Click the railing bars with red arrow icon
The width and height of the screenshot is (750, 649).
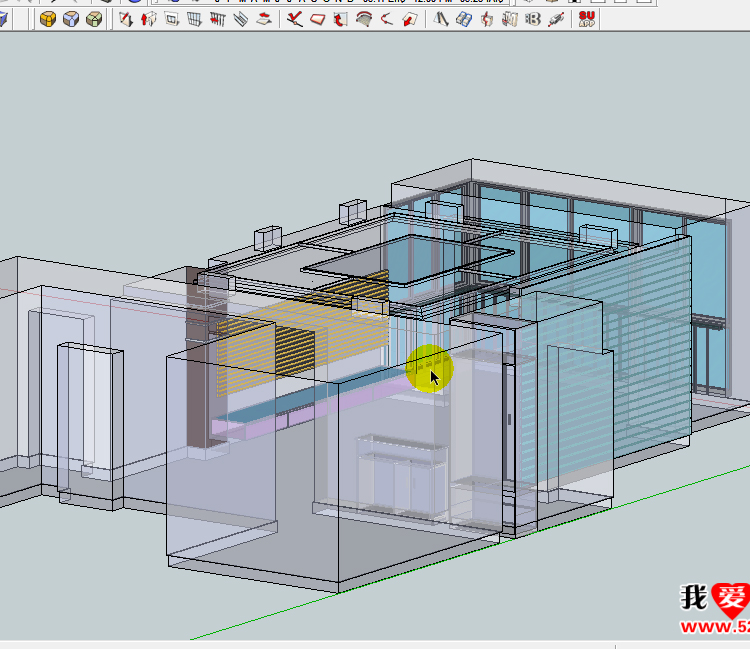(218, 20)
